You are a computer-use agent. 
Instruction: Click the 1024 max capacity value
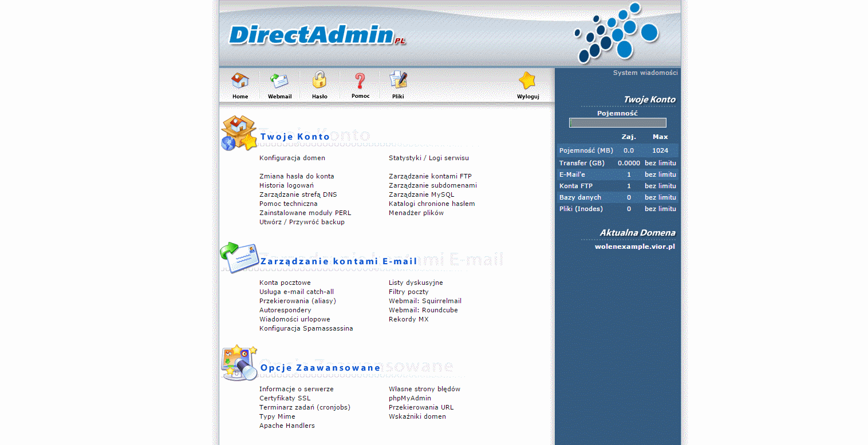660,150
